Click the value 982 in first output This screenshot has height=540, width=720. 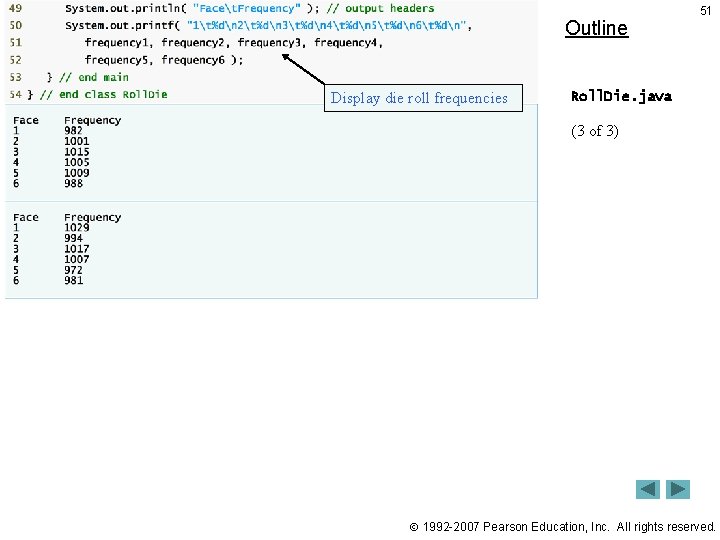click(73, 131)
